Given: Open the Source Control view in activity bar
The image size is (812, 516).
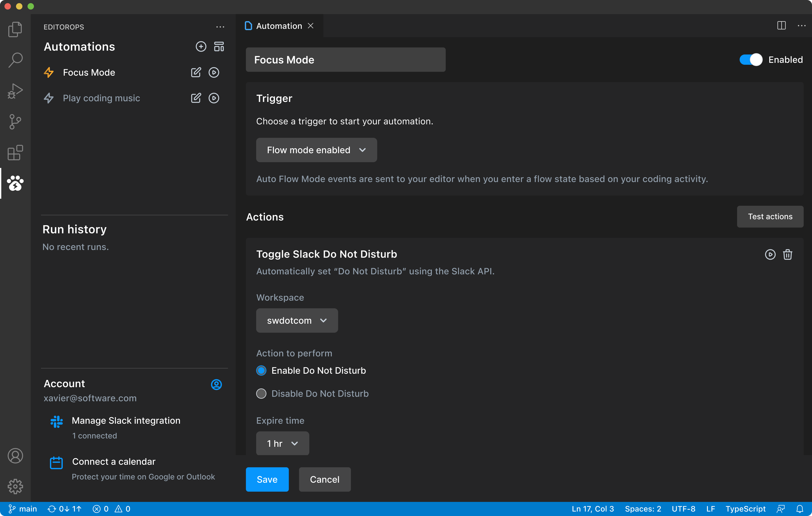Looking at the screenshot, I should click(x=15, y=122).
